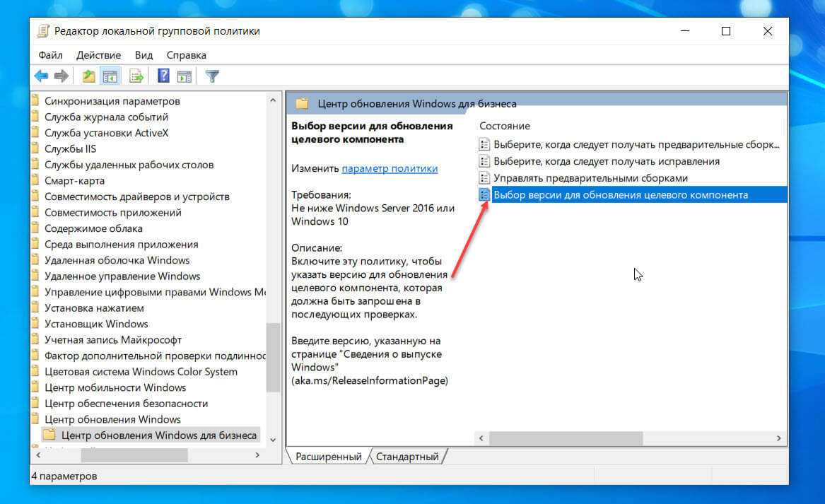Screen dimensions: 825x504
Task: Click the policy list scroll-left arrow
Action: tap(481, 438)
